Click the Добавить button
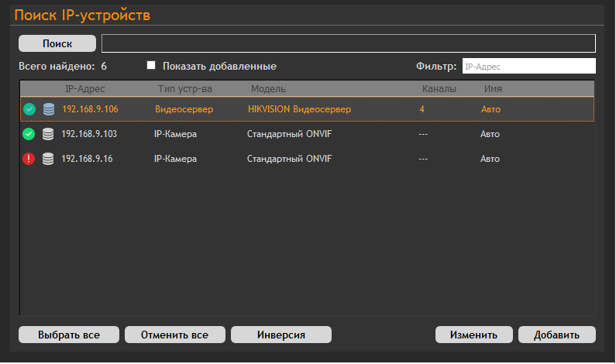The width and height of the screenshot is (616, 364). coord(556,335)
